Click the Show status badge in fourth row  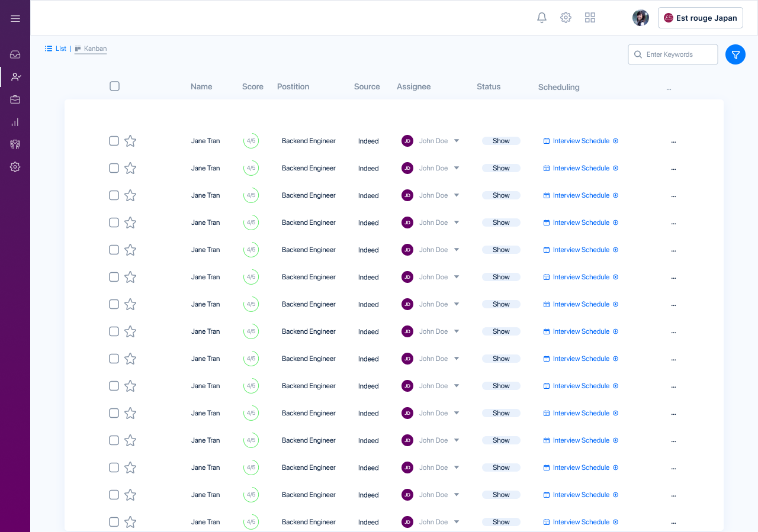click(501, 223)
